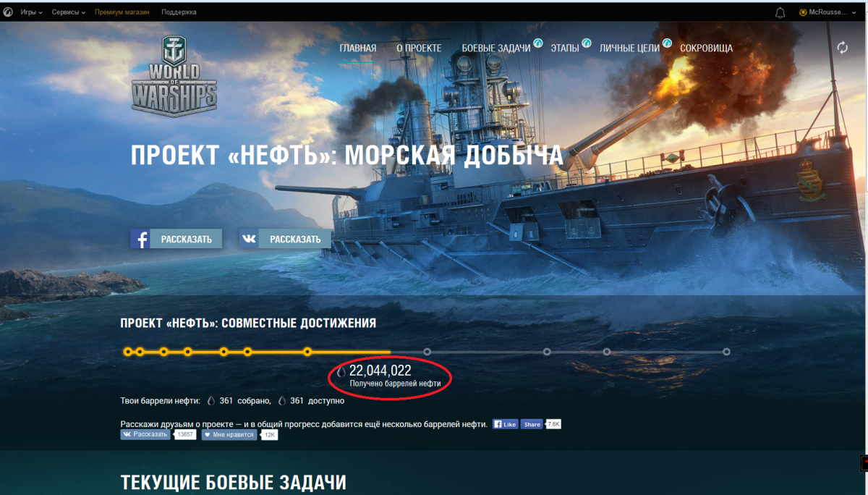The height and width of the screenshot is (495, 868).
Task: Click the Мне нравится heart button
Action: click(229, 434)
